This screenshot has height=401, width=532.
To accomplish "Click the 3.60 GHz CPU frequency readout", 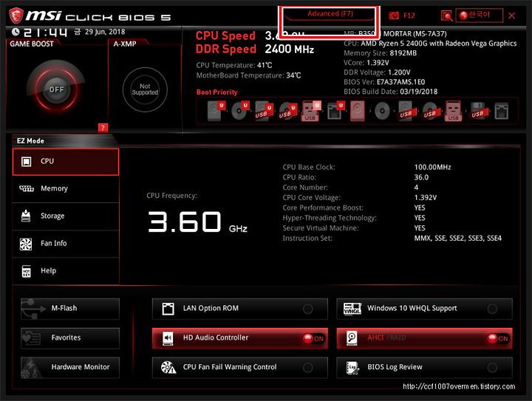I will [197, 222].
